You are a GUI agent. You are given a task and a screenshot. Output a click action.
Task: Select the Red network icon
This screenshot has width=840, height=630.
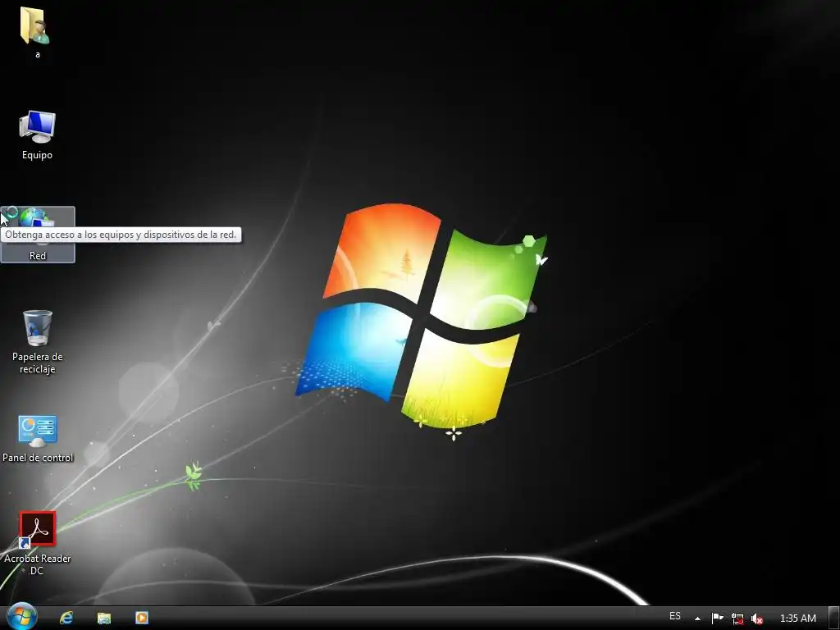click(x=38, y=234)
